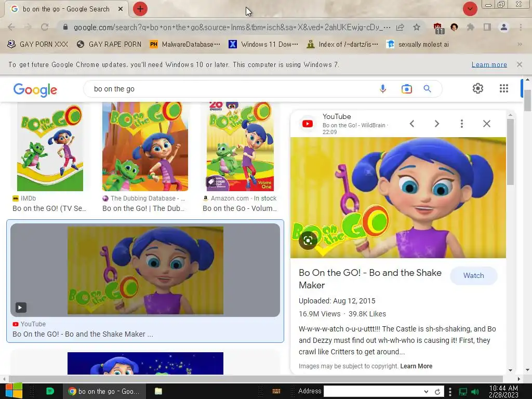532x399 pixels.
Task: Click the page scrollbar down arrow
Action: [527, 370]
